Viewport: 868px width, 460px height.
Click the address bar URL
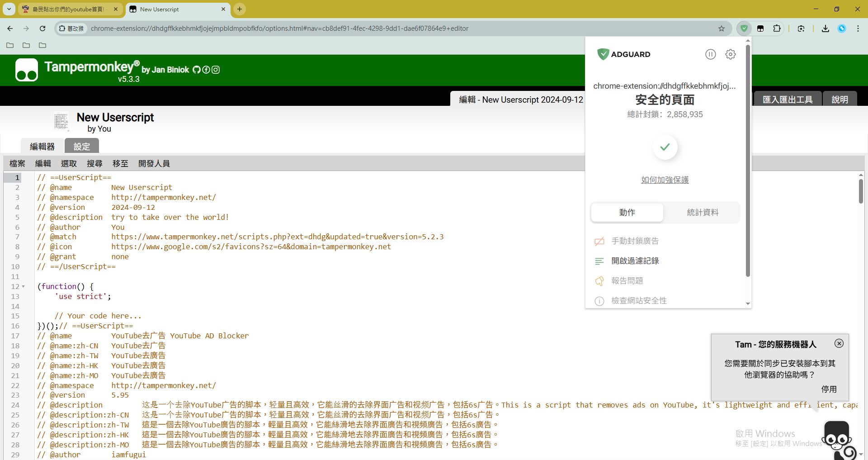[279, 28]
